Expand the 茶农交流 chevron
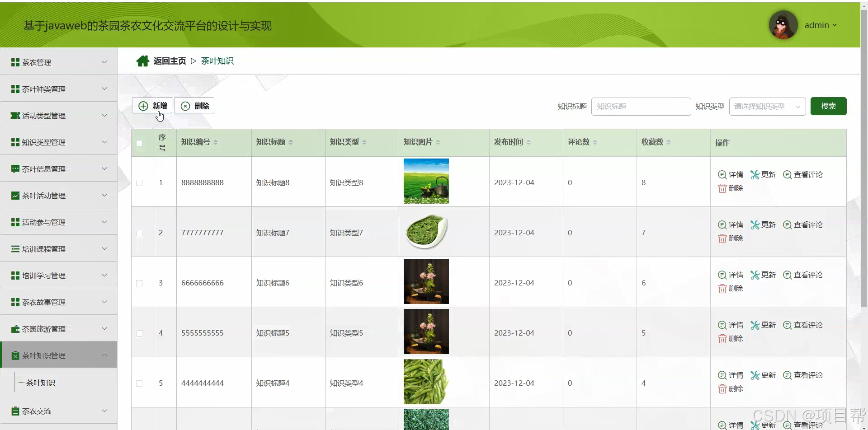Image resolution: width=868 pixels, height=430 pixels. [x=104, y=411]
